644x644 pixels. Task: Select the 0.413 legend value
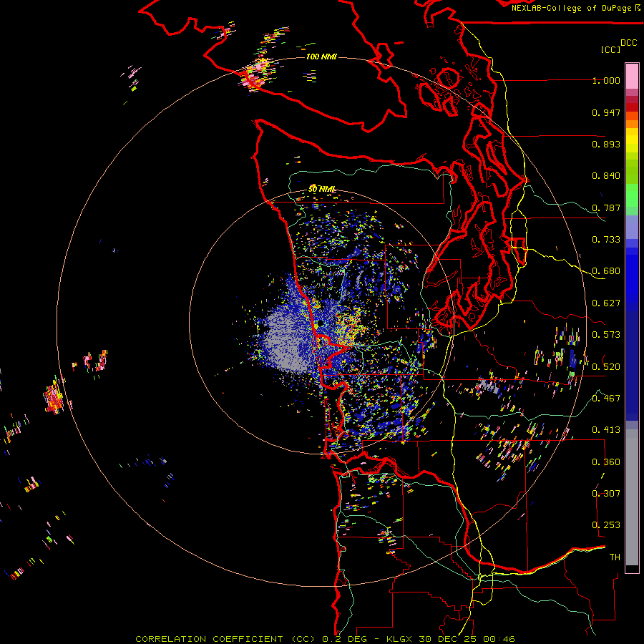[x=606, y=430]
